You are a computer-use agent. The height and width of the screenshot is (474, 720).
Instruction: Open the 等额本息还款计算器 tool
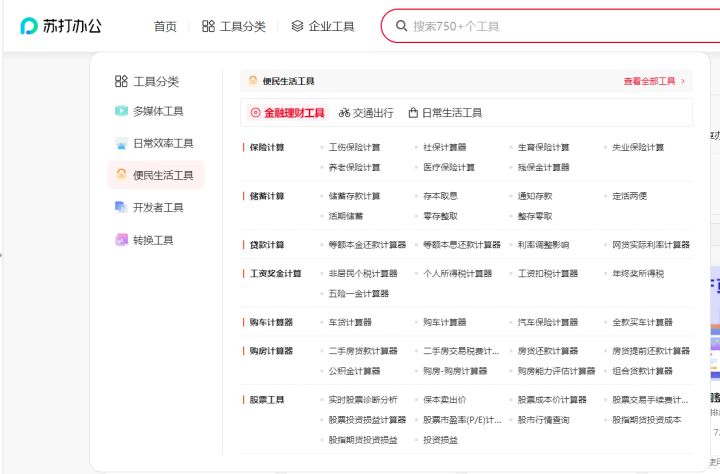[x=462, y=245]
